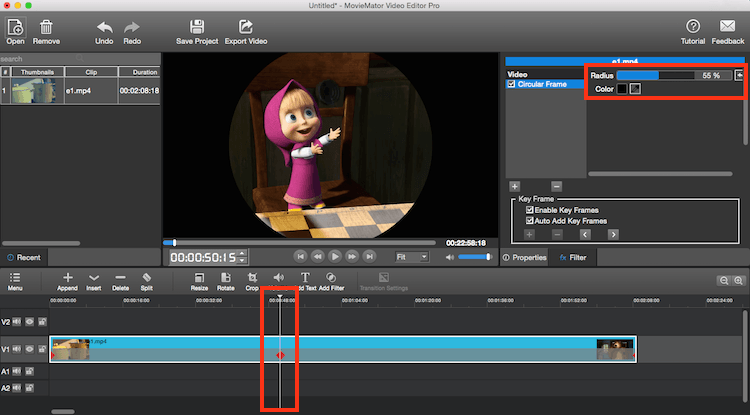
Task: Select the Circular Frame filter row
Action: pos(545,84)
